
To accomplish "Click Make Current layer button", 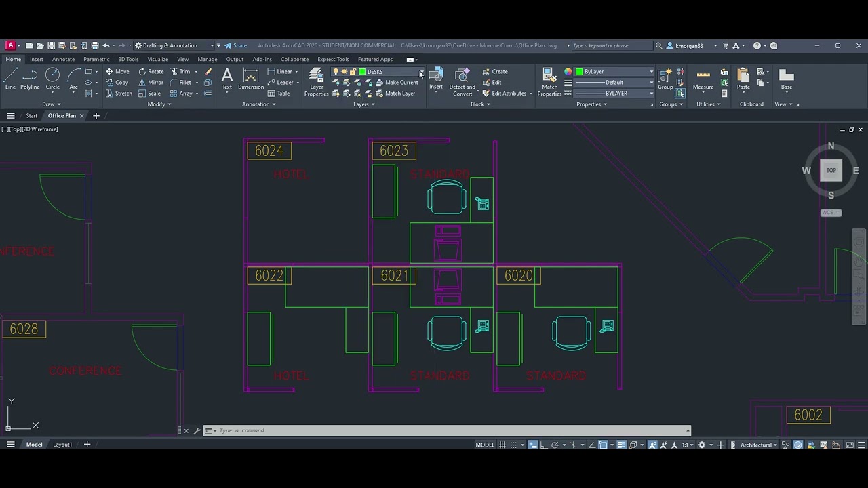I will tap(397, 83).
